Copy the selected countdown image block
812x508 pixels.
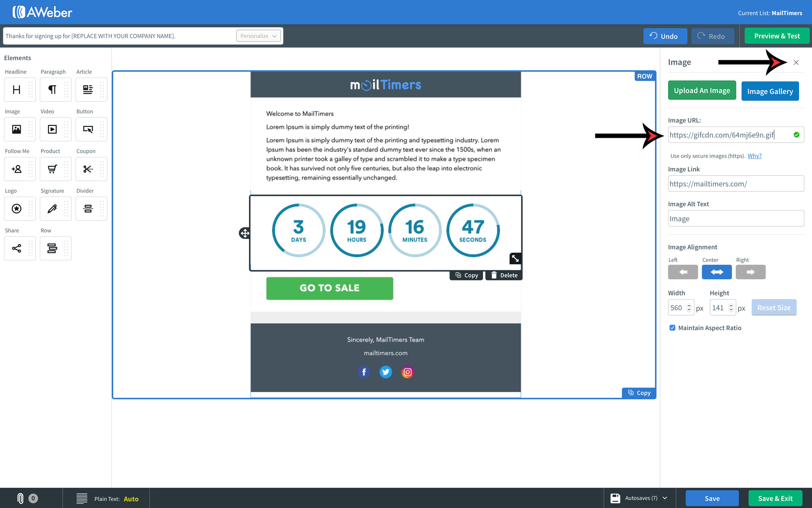(x=466, y=275)
